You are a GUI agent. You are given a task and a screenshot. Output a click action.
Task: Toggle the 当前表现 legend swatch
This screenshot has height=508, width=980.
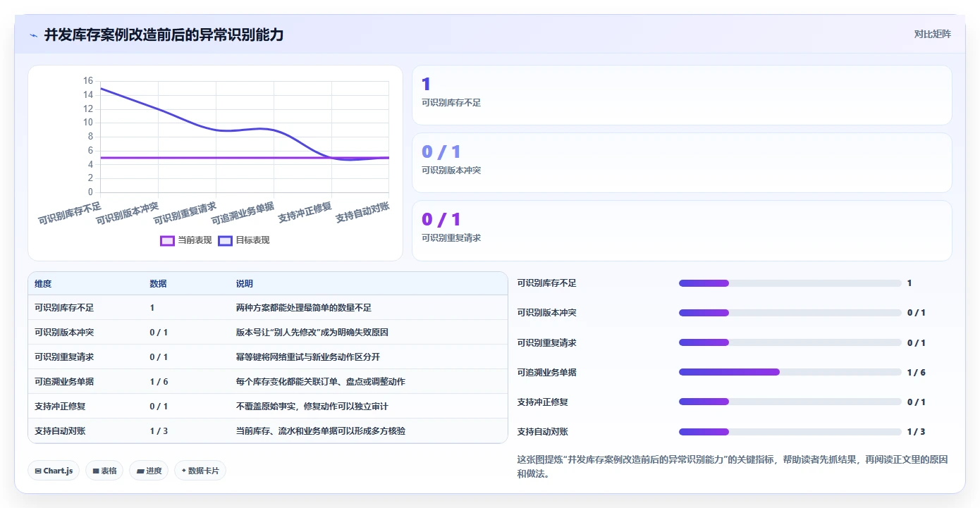click(x=167, y=240)
